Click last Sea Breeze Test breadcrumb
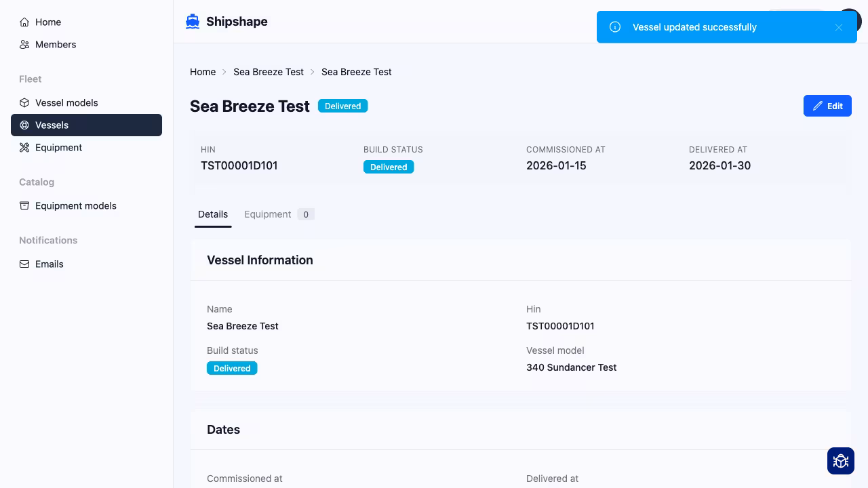This screenshot has height=488, width=868. coord(357,72)
